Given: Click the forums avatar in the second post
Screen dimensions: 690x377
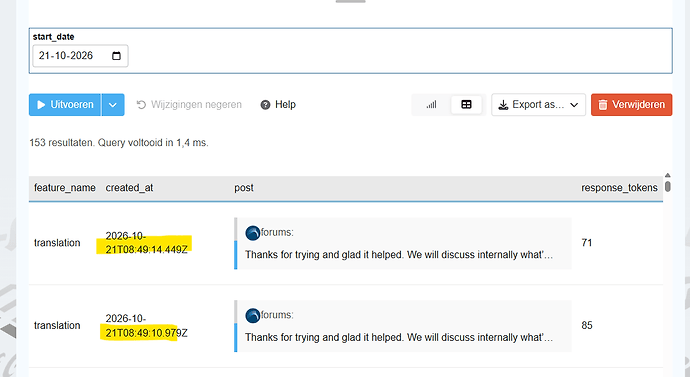Looking at the screenshot, I should (253, 315).
